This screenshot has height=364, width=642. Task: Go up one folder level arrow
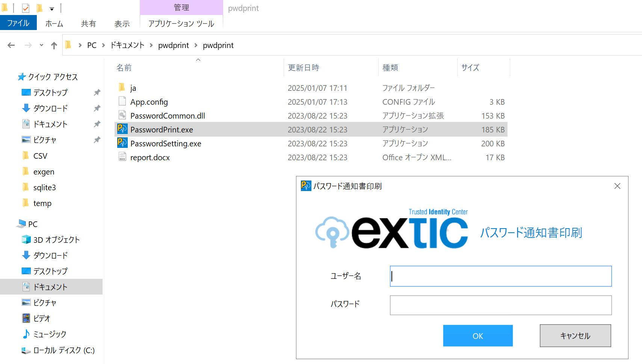click(x=54, y=45)
